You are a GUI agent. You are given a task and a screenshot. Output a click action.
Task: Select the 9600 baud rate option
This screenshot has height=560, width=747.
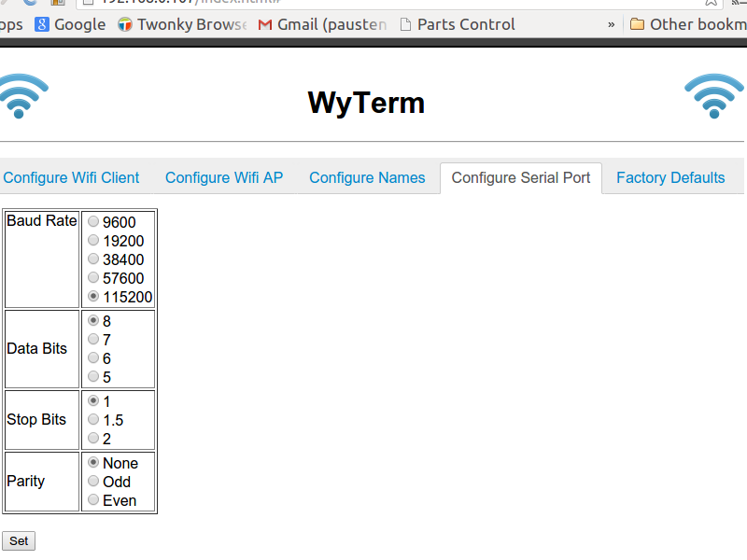(x=93, y=222)
